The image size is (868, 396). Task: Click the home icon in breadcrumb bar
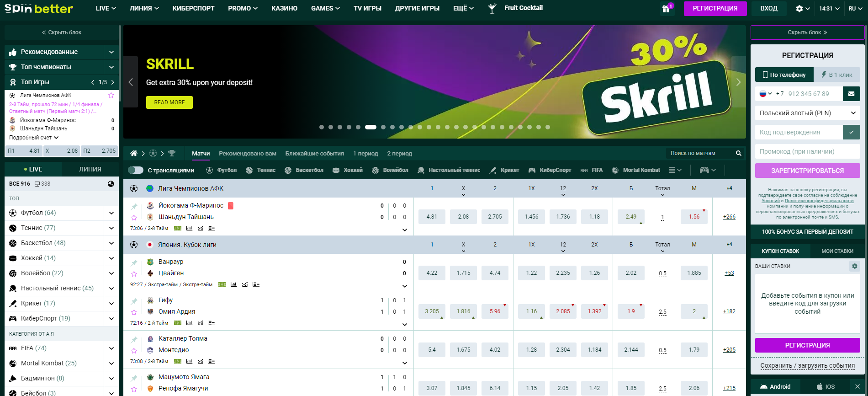134,153
